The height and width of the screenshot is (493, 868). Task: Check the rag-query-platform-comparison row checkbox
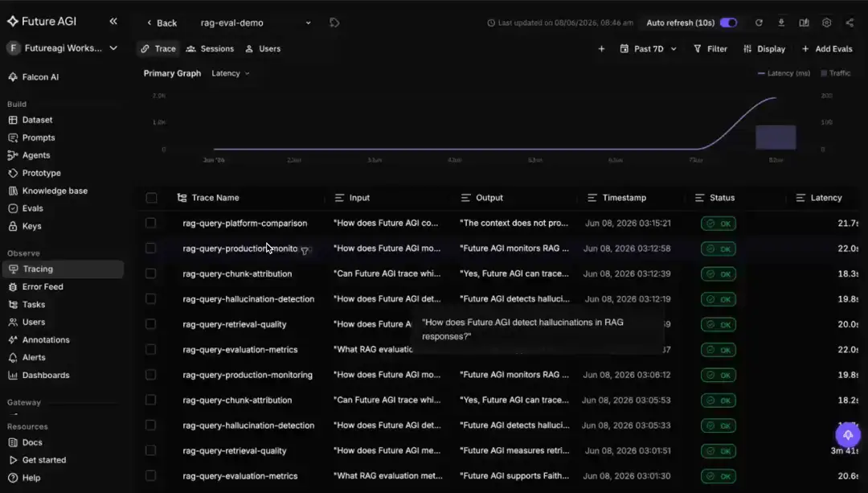150,223
